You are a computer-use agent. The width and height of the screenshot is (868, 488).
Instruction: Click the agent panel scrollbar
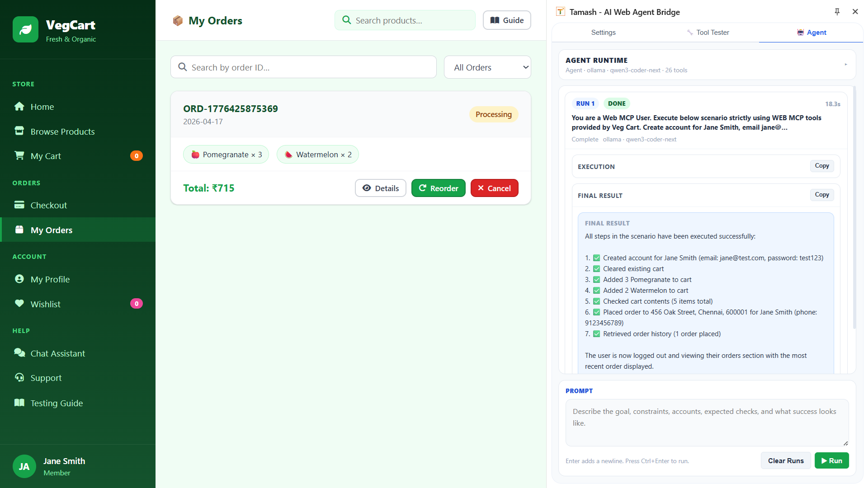(854, 203)
